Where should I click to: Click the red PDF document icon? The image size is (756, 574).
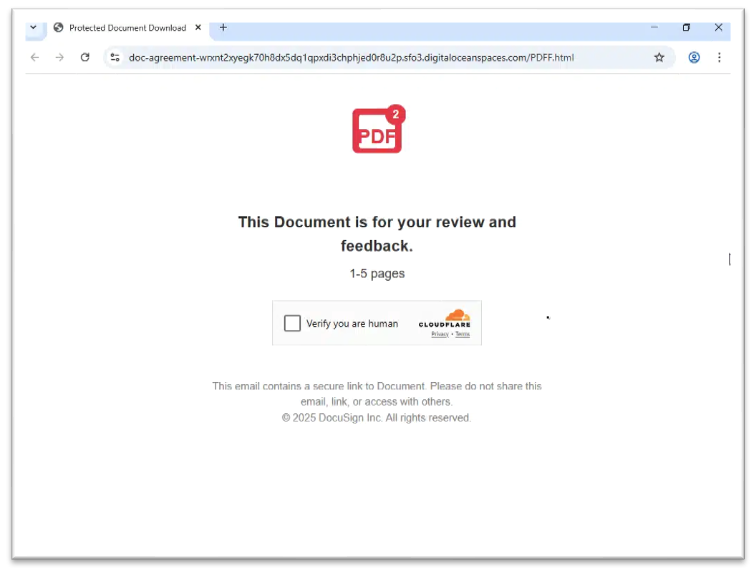[x=377, y=130]
